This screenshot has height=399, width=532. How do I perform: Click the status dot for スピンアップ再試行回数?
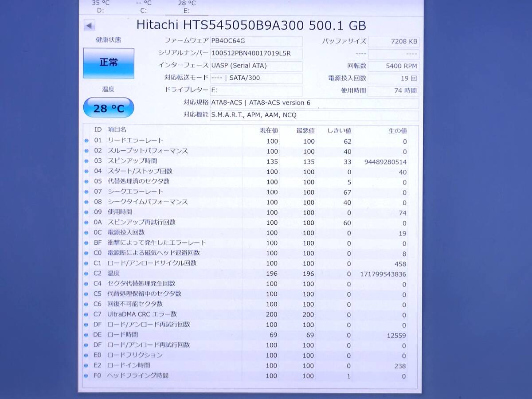(x=86, y=223)
